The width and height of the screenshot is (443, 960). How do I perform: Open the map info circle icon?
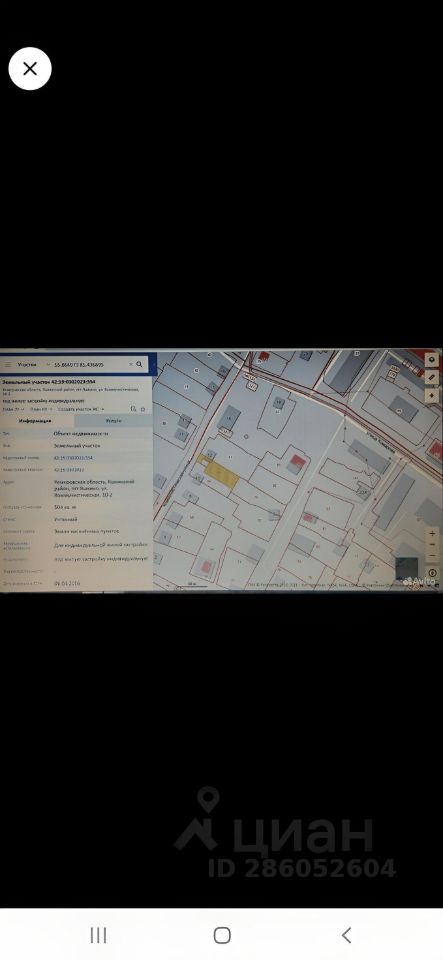coord(433,573)
